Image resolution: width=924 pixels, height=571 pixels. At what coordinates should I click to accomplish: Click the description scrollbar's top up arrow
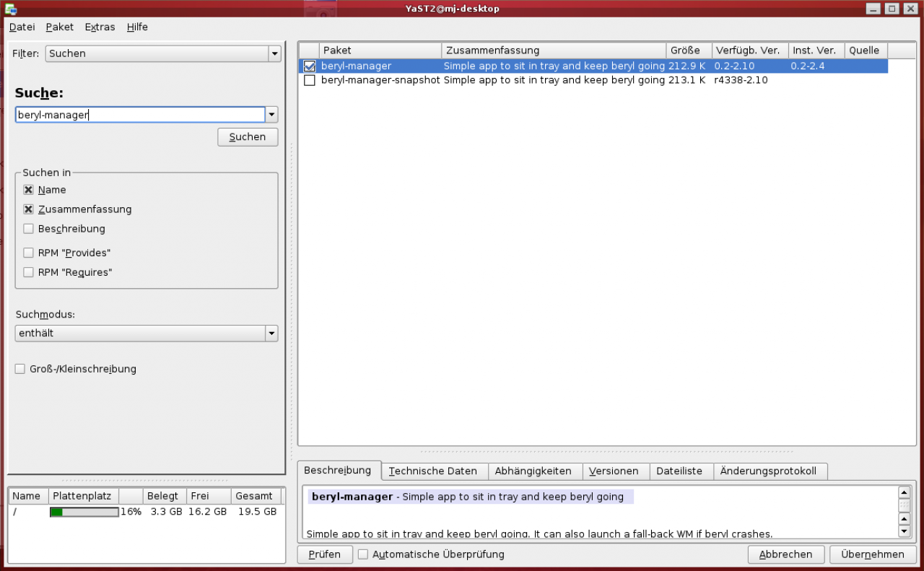(x=904, y=492)
